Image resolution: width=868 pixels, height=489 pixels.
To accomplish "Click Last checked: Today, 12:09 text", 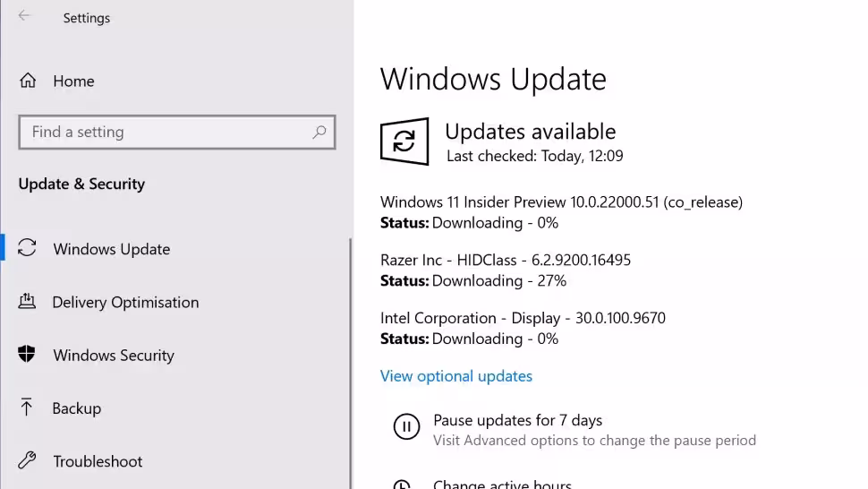I will 535,156.
